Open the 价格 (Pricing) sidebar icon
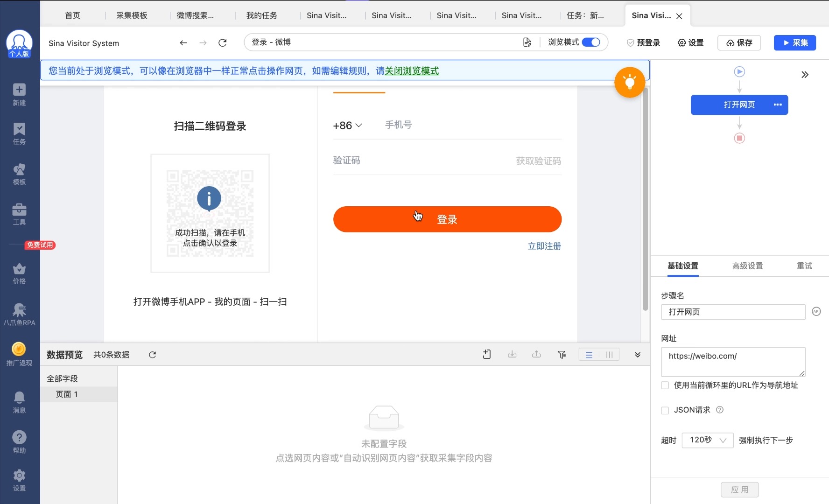Screen dimensions: 829x504 click(x=19, y=273)
